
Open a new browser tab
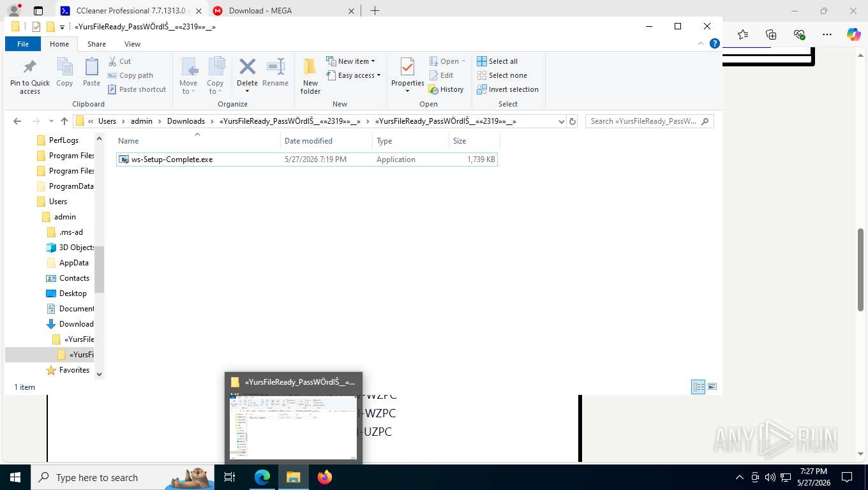(x=375, y=11)
